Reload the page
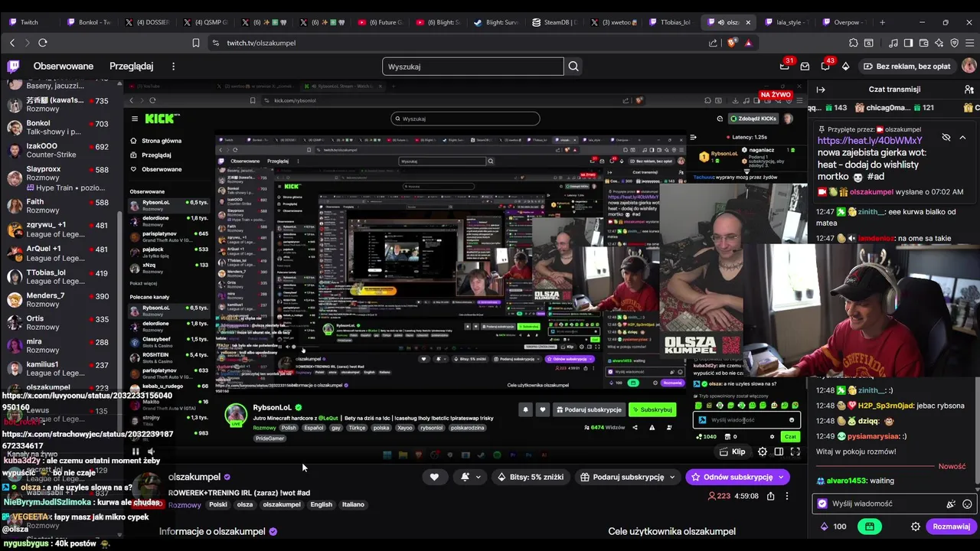This screenshot has height=551, width=980. click(43, 43)
